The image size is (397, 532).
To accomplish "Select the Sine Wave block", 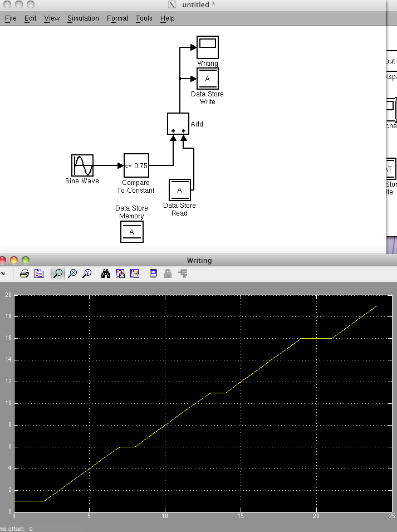I will [x=82, y=165].
